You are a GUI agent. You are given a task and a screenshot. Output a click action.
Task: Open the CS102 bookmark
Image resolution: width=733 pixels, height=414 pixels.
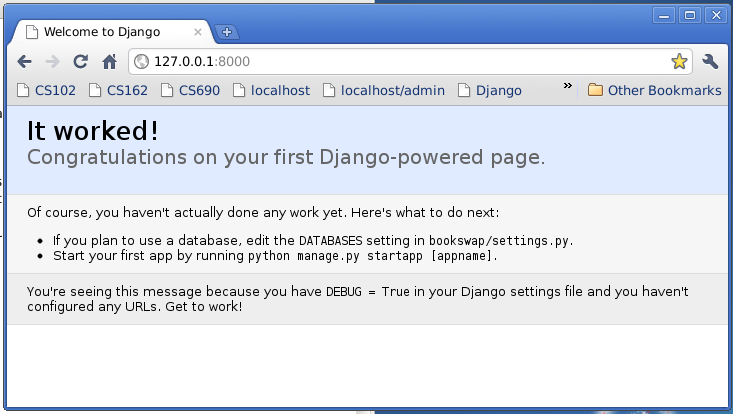[x=46, y=90]
